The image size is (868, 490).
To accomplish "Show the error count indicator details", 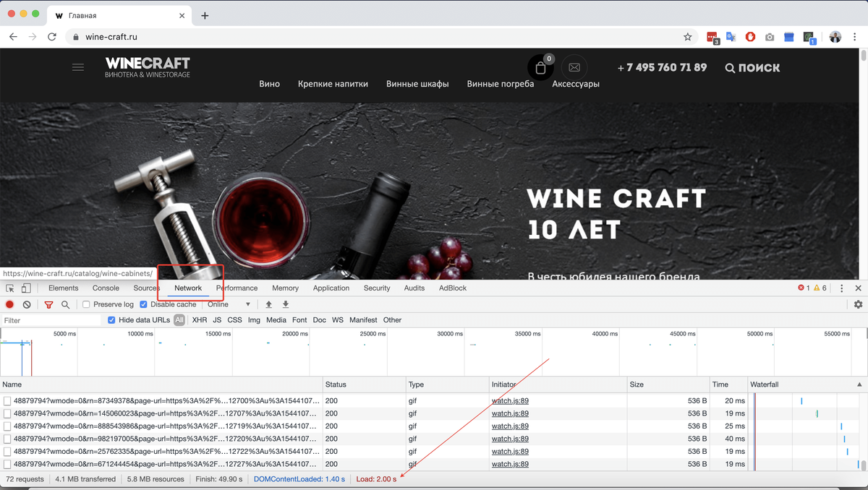I will pos(804,288).
